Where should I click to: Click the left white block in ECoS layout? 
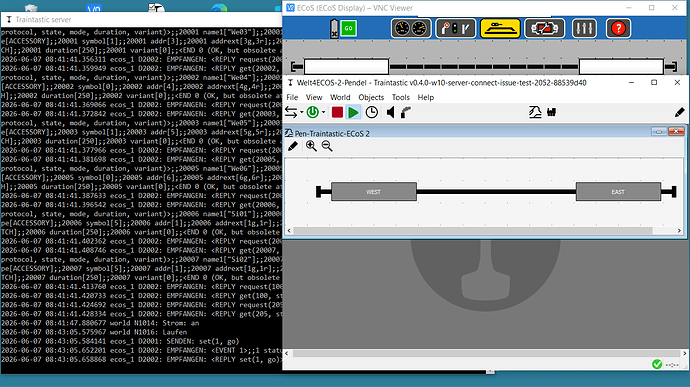tap(346, 66)
